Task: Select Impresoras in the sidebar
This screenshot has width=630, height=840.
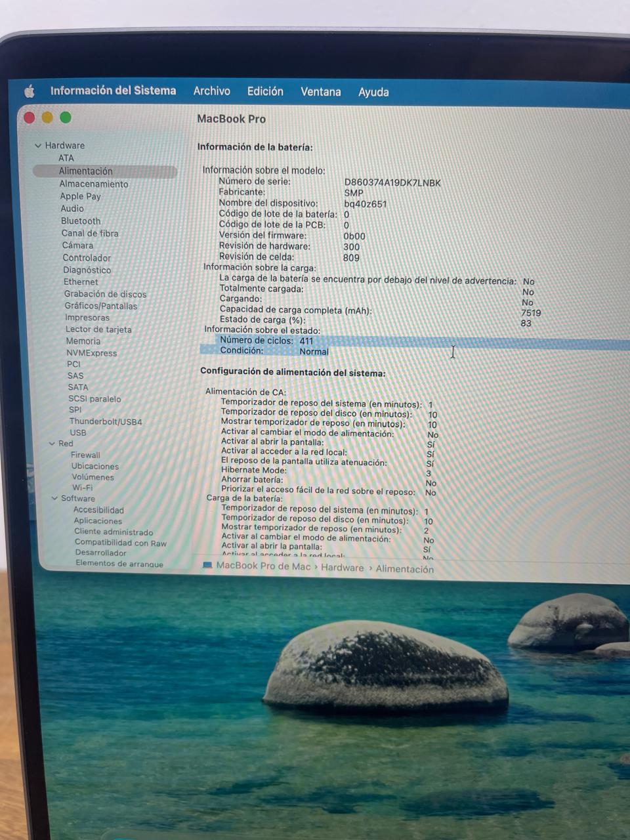Action: click(87, 318)
